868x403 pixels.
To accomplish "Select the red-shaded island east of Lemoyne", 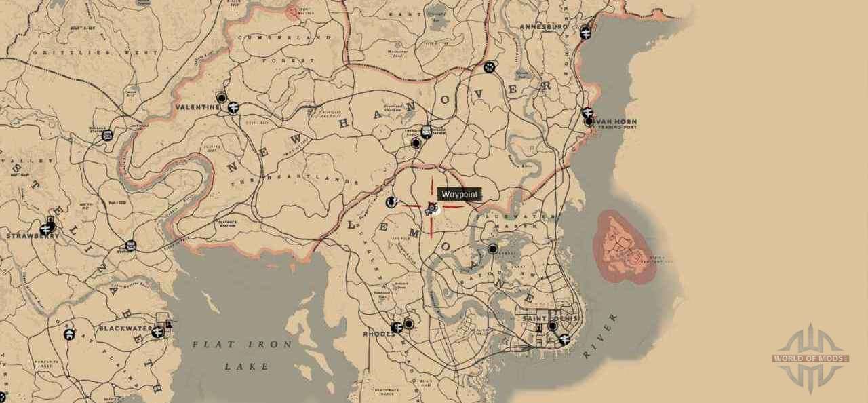I will [x=624, y=246].
